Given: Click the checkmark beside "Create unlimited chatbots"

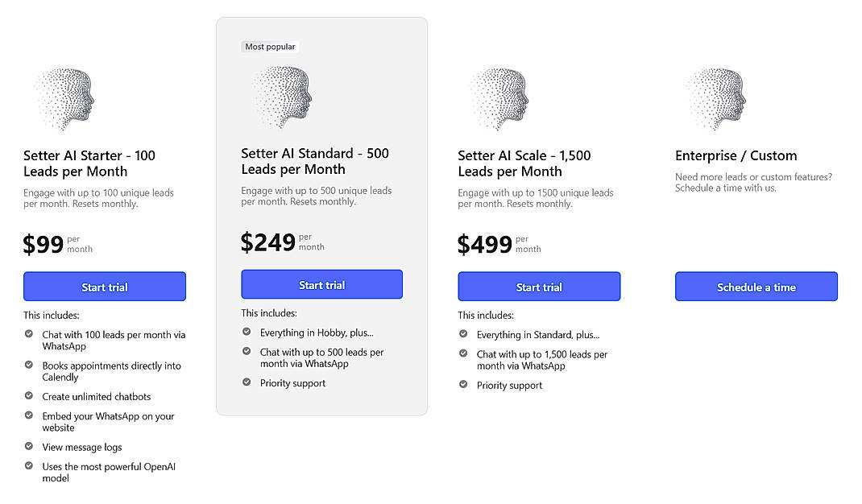Looking at the screenshot, I should point(28,396).
